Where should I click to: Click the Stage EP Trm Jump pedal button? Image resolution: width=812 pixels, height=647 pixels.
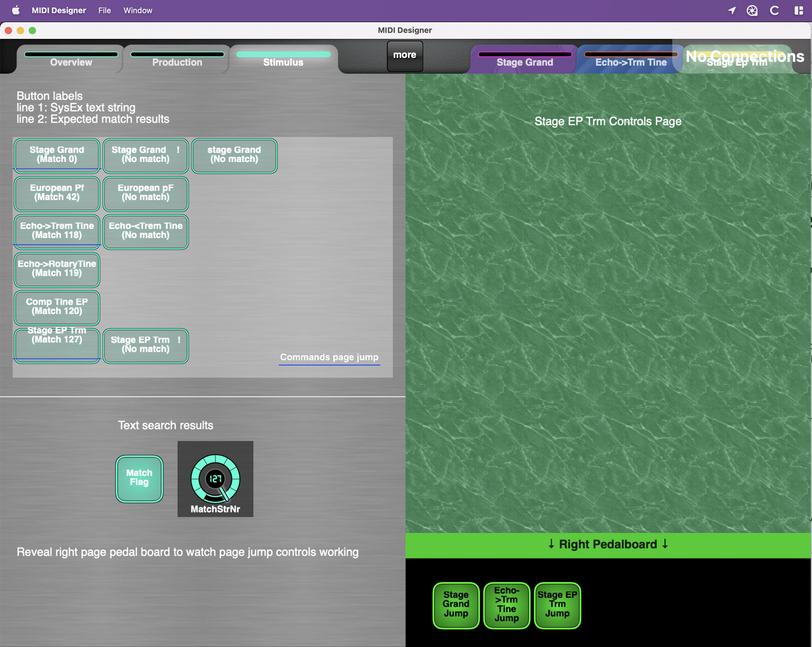point(558,605)
